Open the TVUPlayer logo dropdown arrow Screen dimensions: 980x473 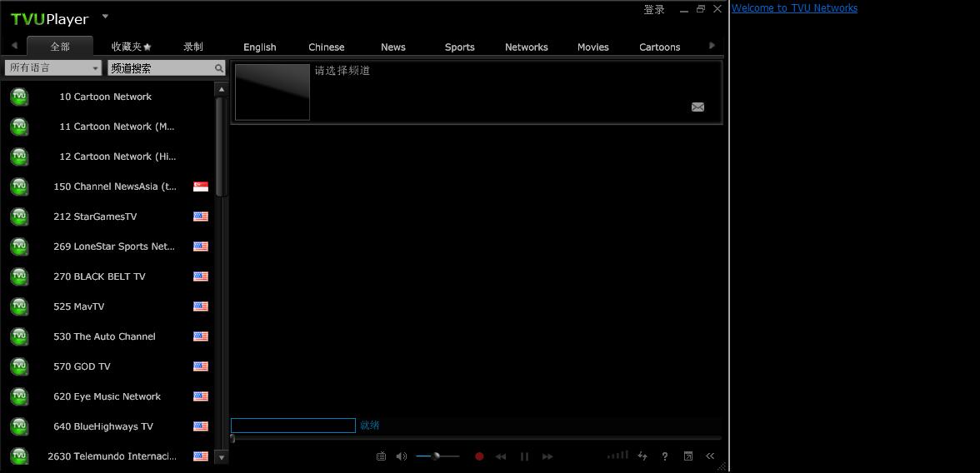pyautogui.click(x=105, y=17)
